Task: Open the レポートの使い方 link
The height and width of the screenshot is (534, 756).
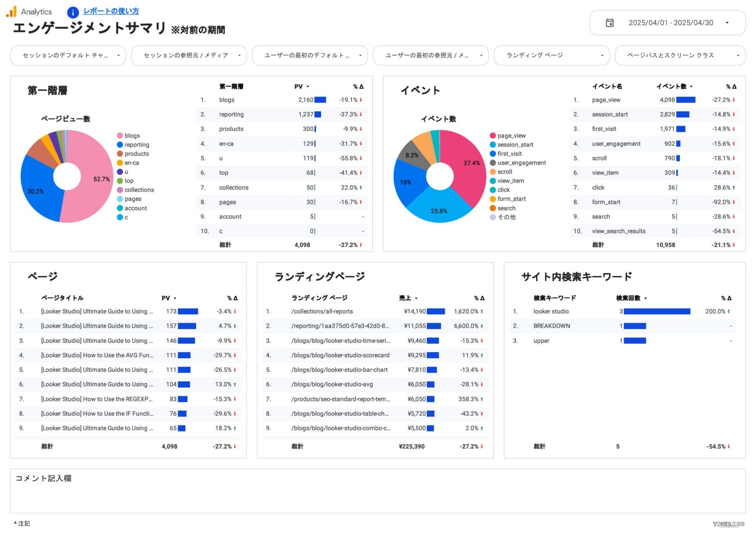Action: [111, 11]
